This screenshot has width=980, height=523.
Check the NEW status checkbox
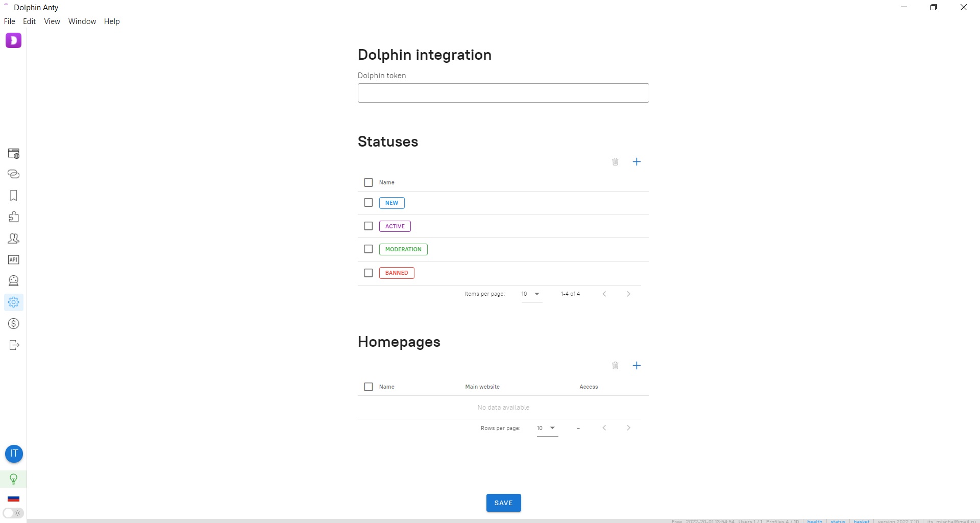[369, 203]
